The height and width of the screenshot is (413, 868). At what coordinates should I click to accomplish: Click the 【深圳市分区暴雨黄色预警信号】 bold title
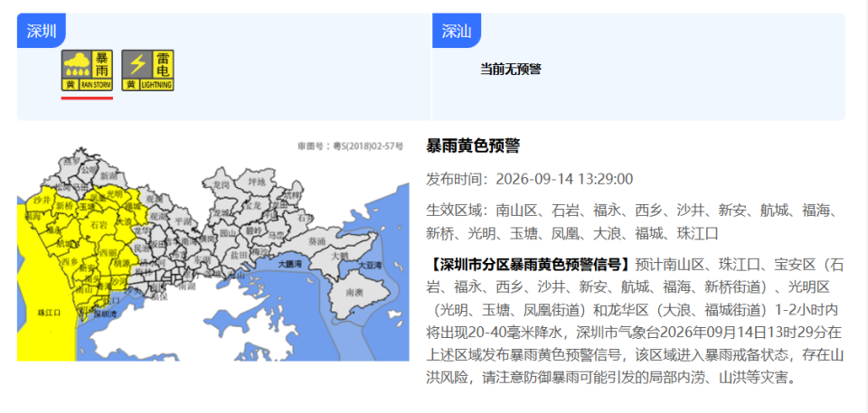point(531,264)
